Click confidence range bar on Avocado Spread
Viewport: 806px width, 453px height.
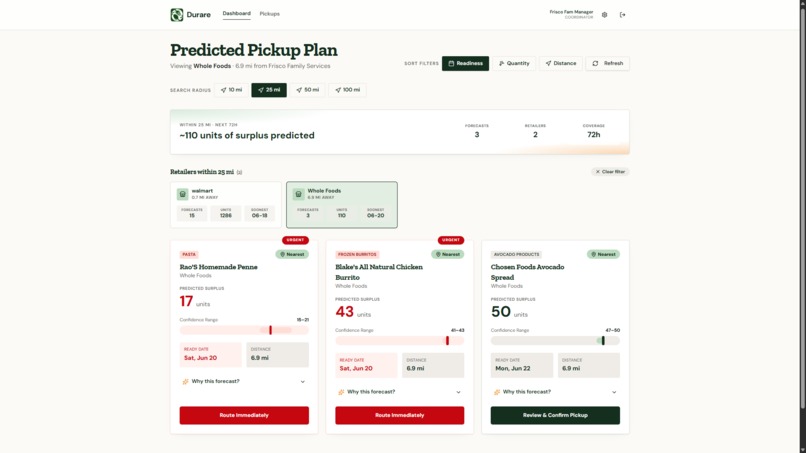pos(555,340)
